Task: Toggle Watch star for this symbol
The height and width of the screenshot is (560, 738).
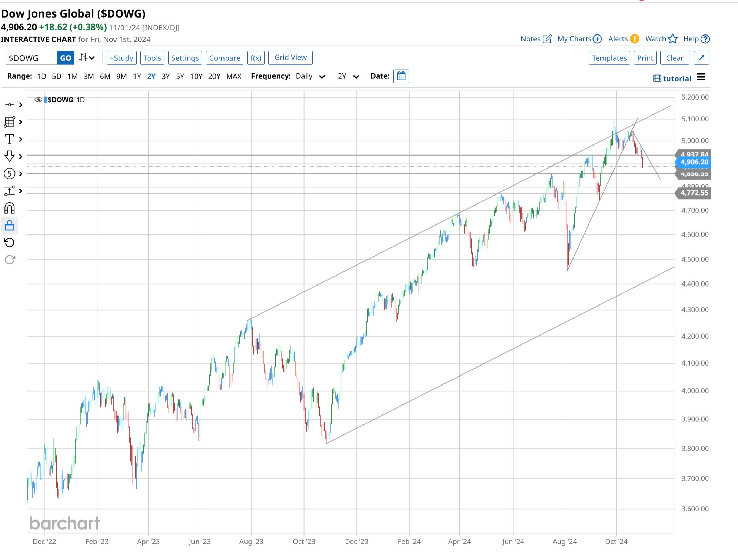Action: (672, 39)
